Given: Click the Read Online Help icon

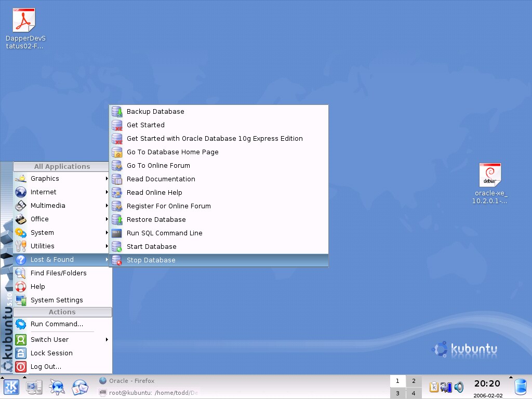Looking at the screenshot, I should click(117, 193).
